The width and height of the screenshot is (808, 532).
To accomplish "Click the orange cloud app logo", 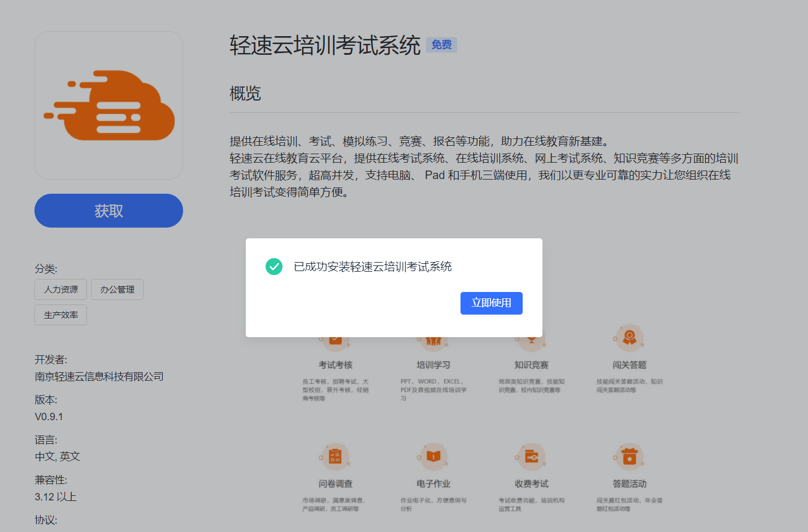I will click(109, 106).
